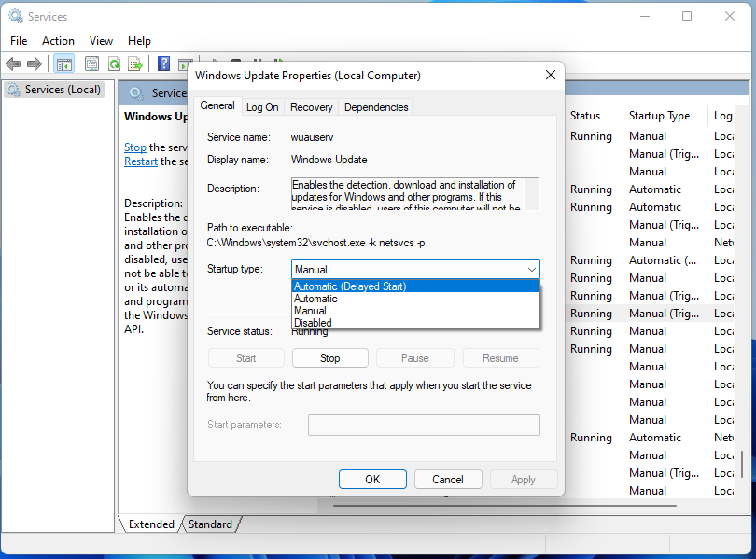Viewport: 756px width, 559px height.
Task: Click the Stop the service link
Action: tap(135, 147)
